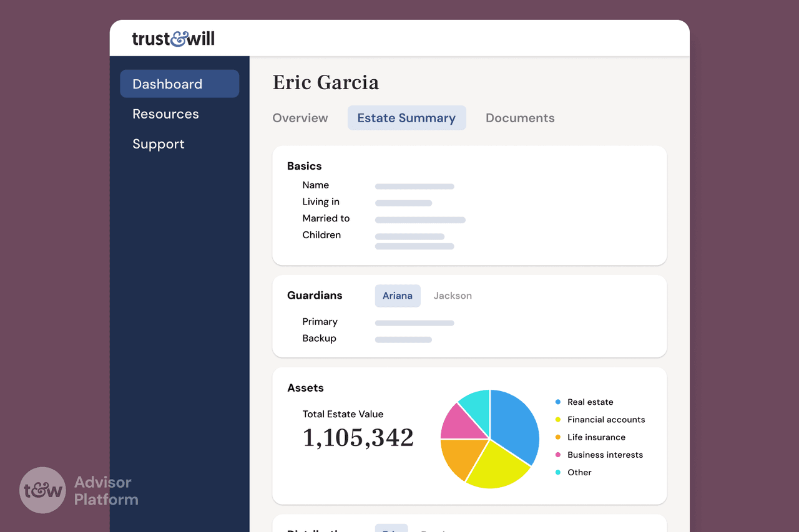Click the trust&will logo
The width and height of the screenshot is (799, 532).
coord(173,39)
